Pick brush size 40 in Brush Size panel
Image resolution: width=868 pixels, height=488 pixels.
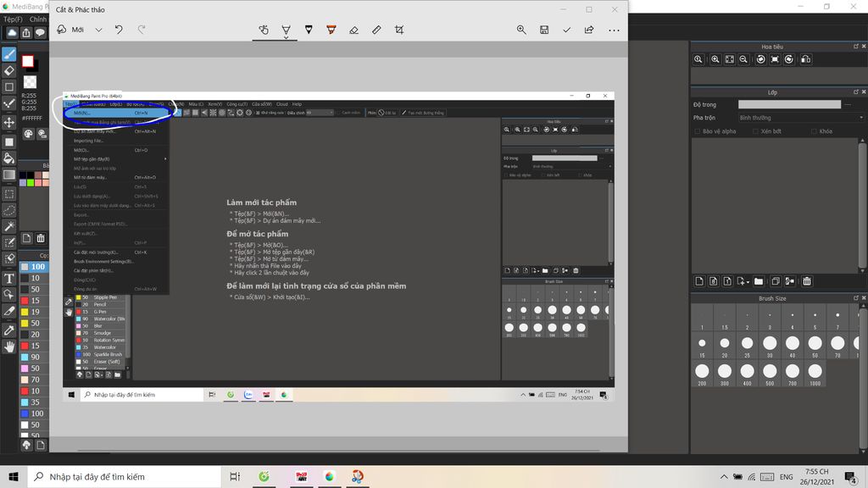coord(793,346)
